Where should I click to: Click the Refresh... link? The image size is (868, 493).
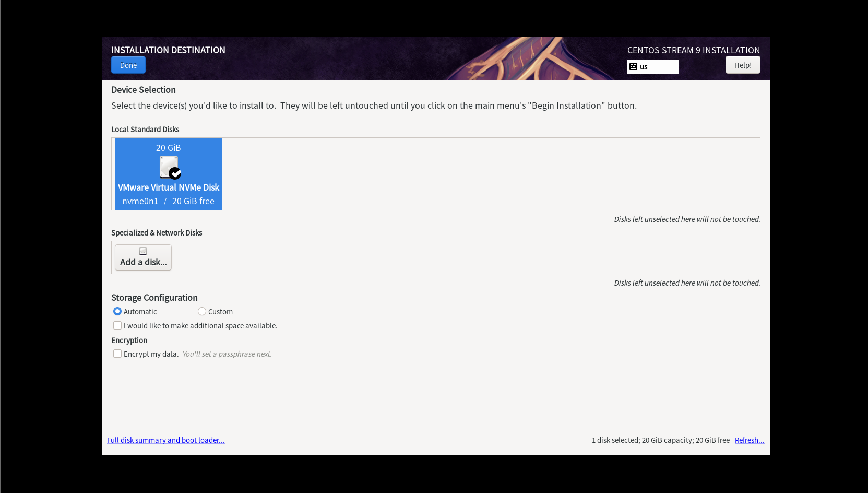pyautogui.click(x=750, y=440)
